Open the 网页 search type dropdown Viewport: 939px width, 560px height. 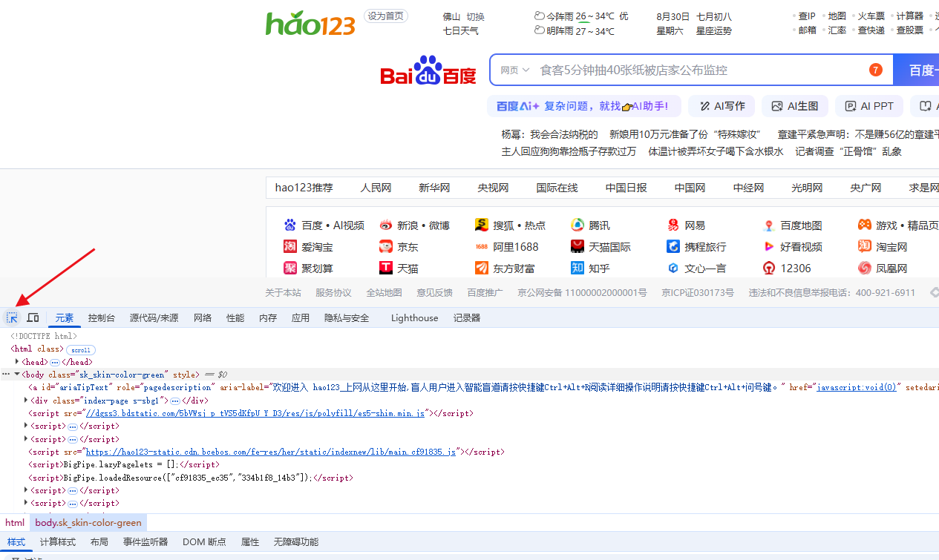pos(514,70)
